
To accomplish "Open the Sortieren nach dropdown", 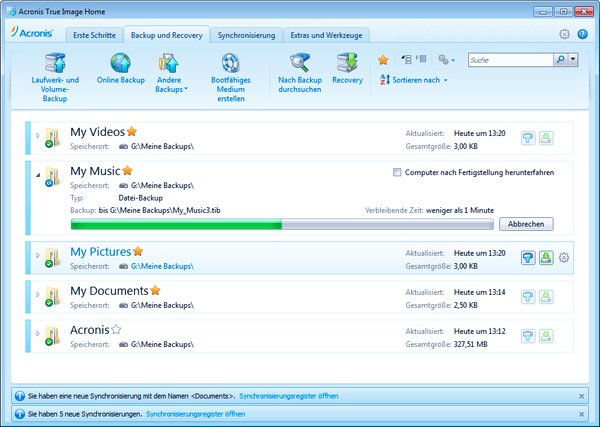I will click(x=414, y=80).
